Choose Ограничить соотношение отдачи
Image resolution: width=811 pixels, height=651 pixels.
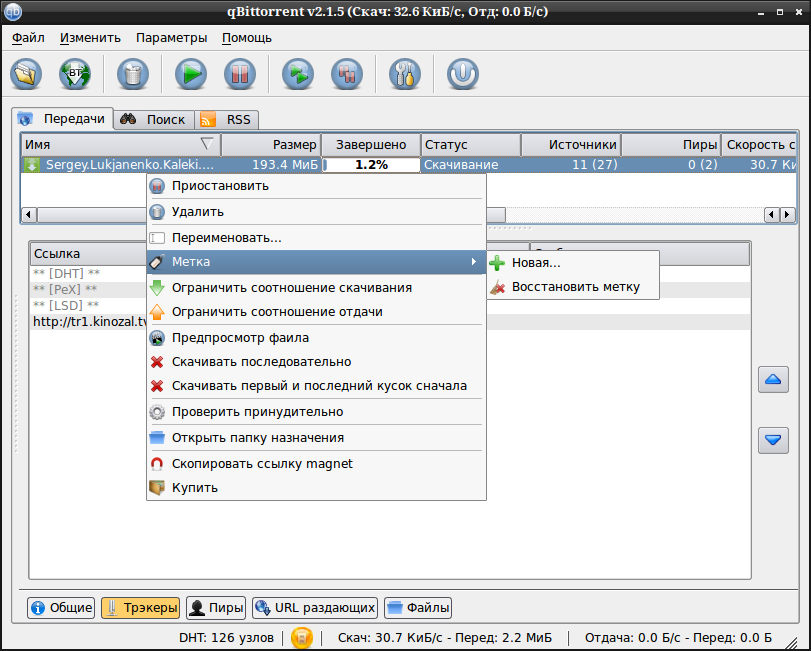tap(317, 312)
